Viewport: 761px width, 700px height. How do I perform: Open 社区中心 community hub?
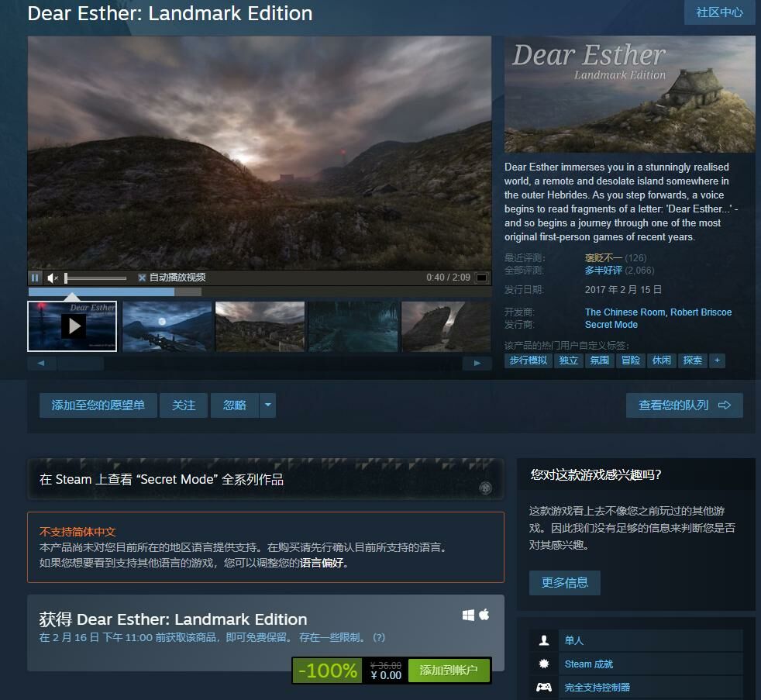719,12
